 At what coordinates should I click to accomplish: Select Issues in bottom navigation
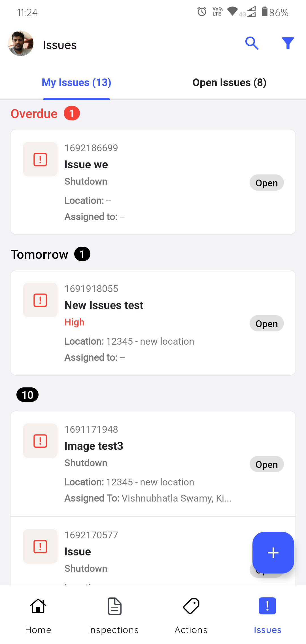coord(267,615)
